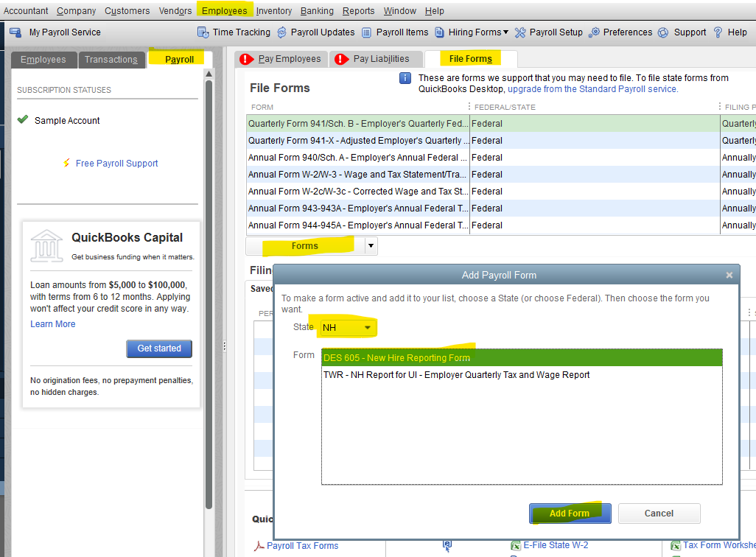The width and height of the screenshot is (756, 557).
Task: Open the Free Payroll Support link
Action: (x=116, y=164)
